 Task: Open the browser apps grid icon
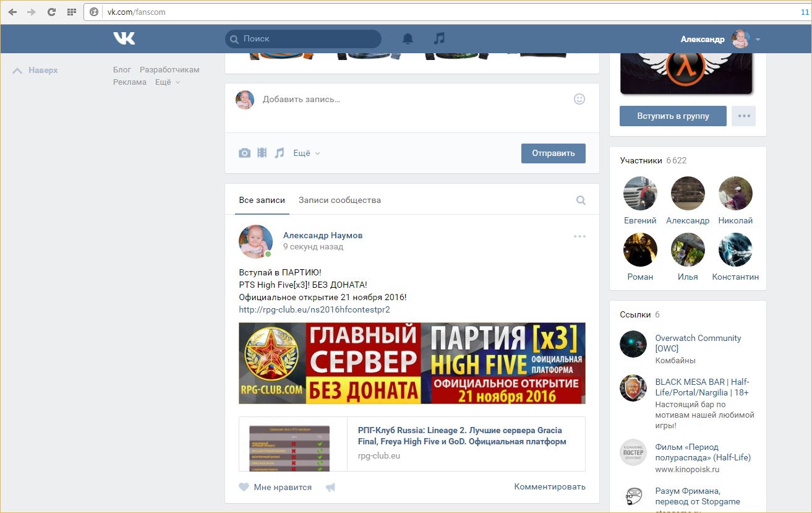tap(71, 12)
